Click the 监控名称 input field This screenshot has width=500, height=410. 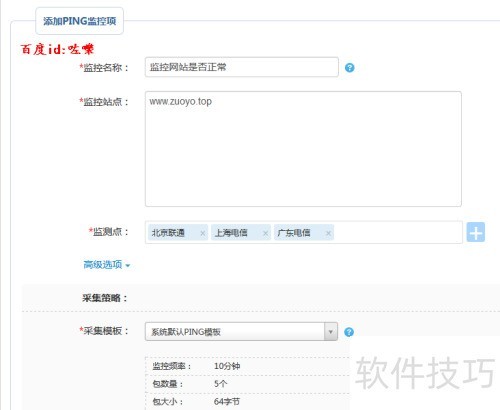click(242, 67)
